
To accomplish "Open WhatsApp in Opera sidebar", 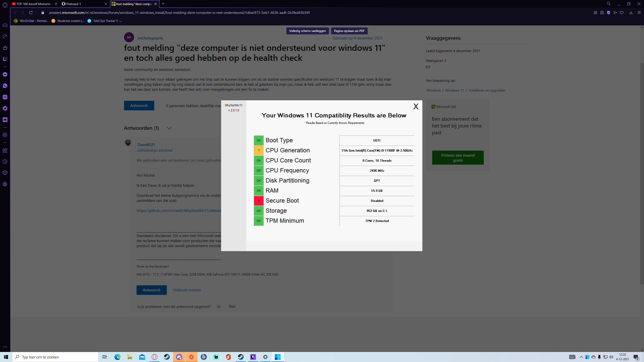I will (x=5, y=86).
